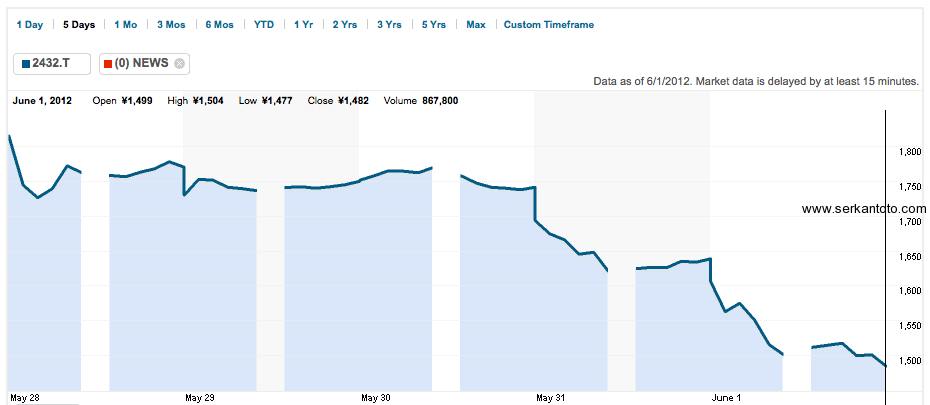Click the Low ¥1,477 value
Image resolution: width=930 pixels, height=405 pixels.
(x=266, y=101)
